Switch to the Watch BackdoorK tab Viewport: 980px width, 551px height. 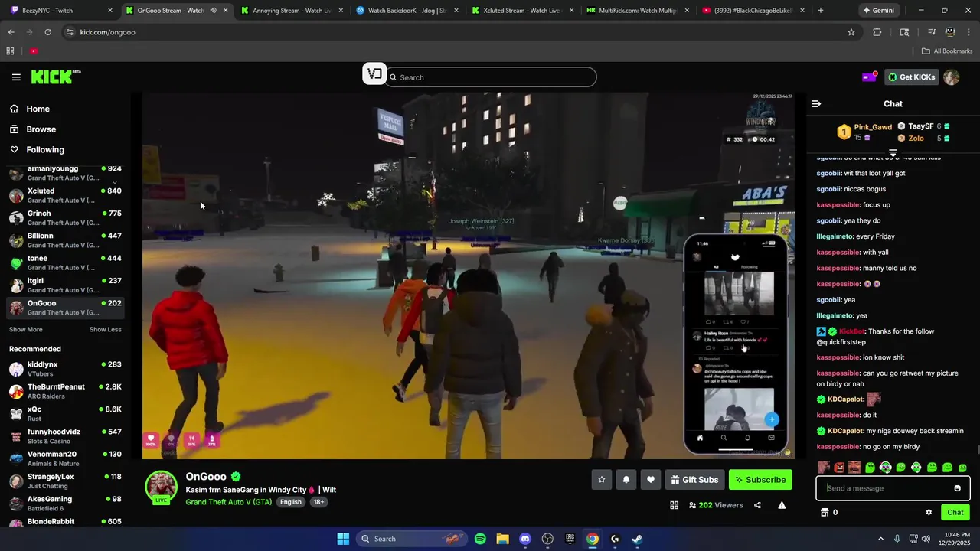coord(407,11)
